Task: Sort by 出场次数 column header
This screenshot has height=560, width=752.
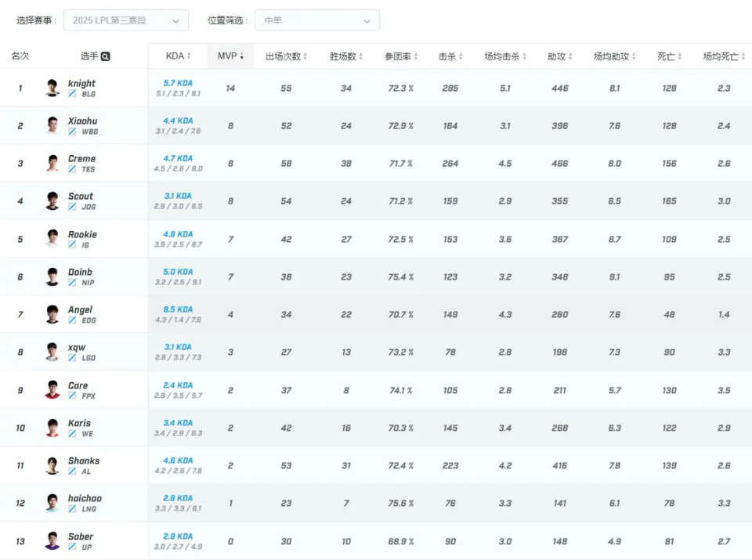Action: click(x=305, y=56)
